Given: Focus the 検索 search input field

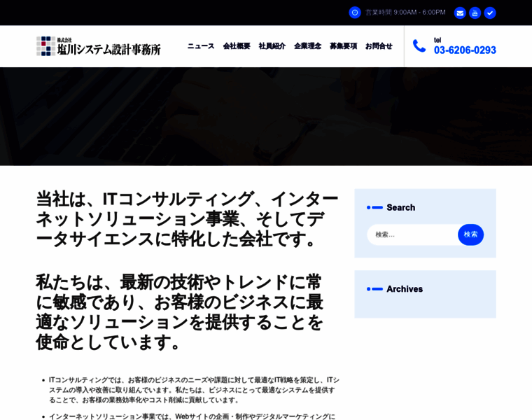Looking at the screenshot, I should coord(413,234).
